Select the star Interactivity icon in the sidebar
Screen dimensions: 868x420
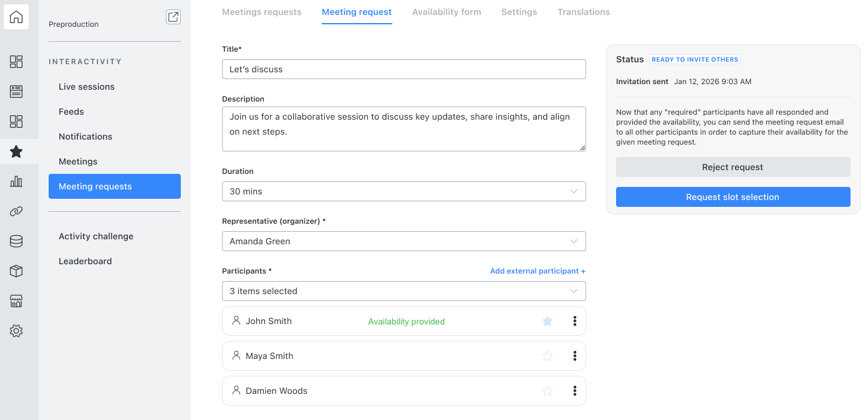click(x=16, y=151)
